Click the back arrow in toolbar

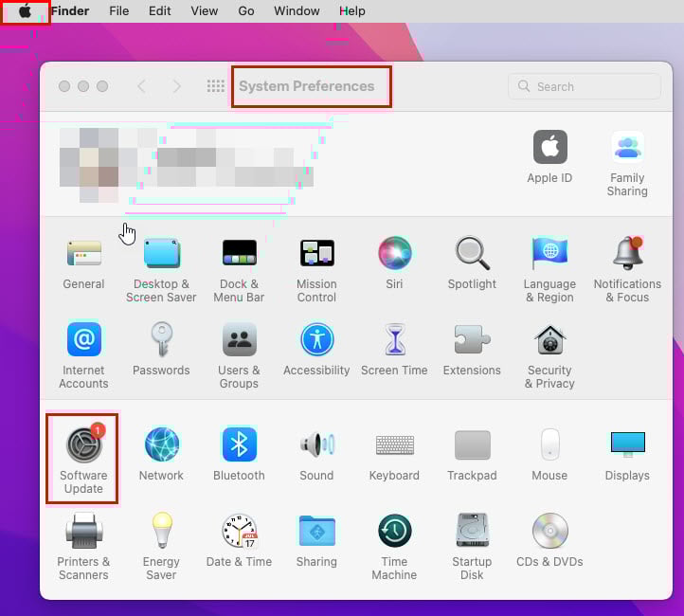pyautogui.click(x=141, y=86)
